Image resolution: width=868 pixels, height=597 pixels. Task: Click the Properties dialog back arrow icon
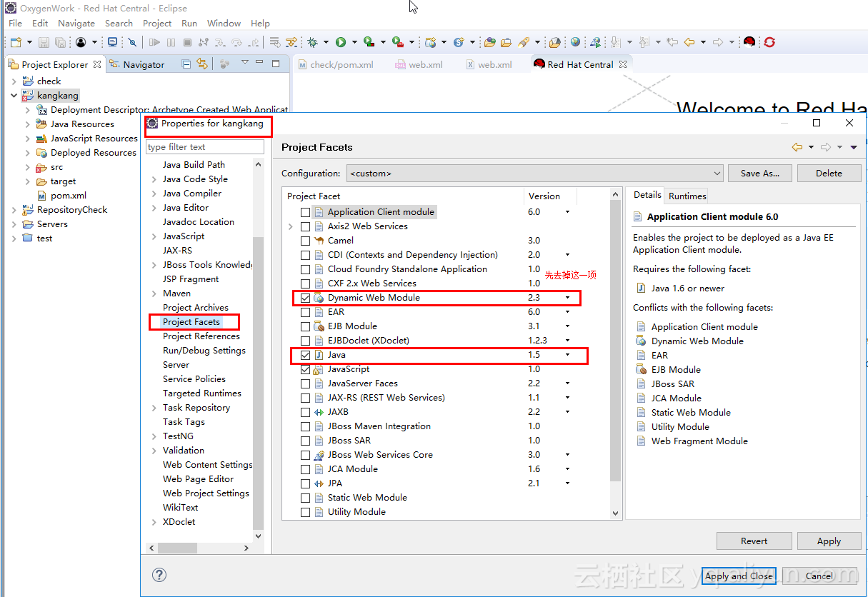click(797, 147)
